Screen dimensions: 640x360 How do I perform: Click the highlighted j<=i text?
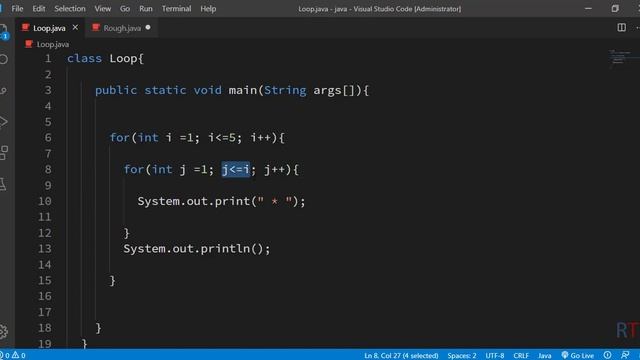click(x=236, y=169)
